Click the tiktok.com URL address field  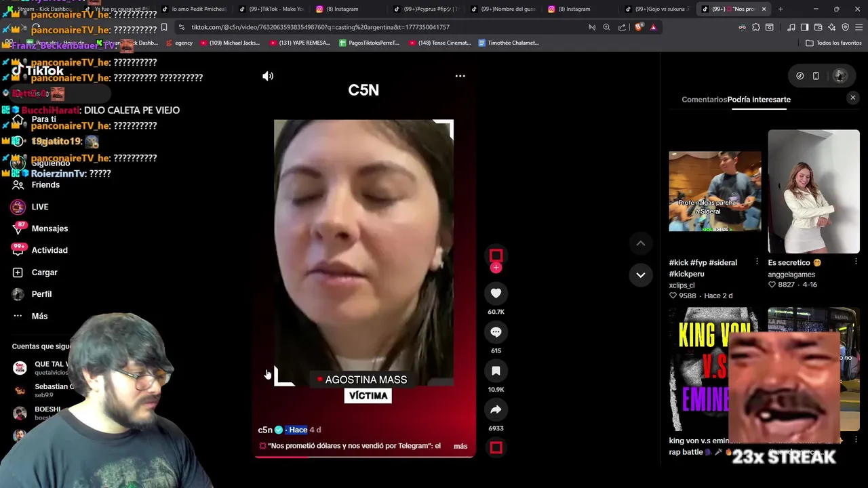point(320,27)
